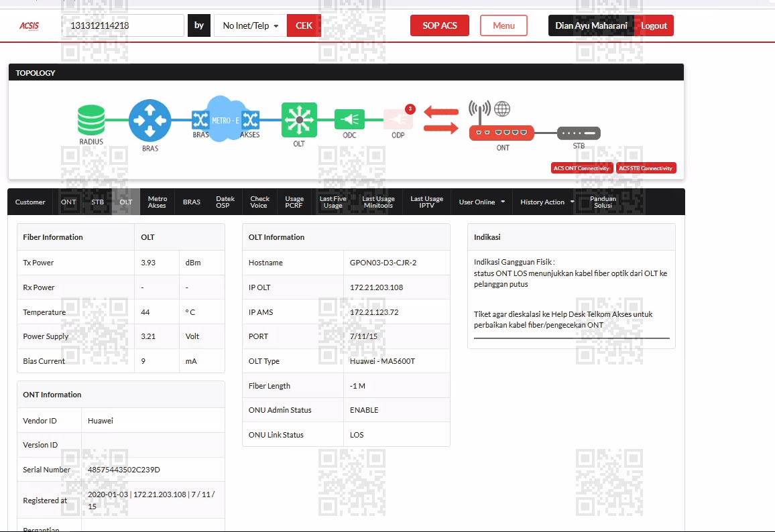The width and height of the screenshot is (775, 532).
Task: Switch to the ONT tab
Action: coord(68,202)
